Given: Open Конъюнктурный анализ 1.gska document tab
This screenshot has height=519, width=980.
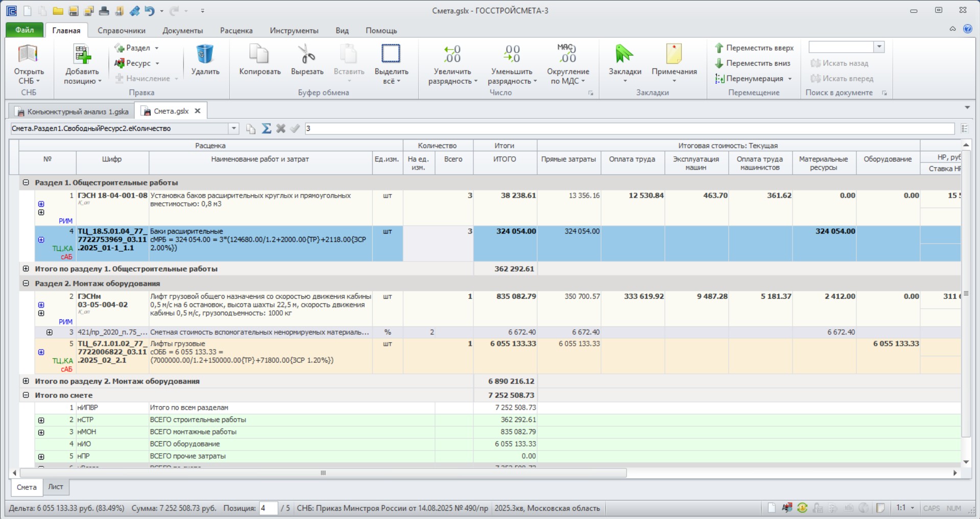Looking at the screenshot, I should (x=72, y=111).
